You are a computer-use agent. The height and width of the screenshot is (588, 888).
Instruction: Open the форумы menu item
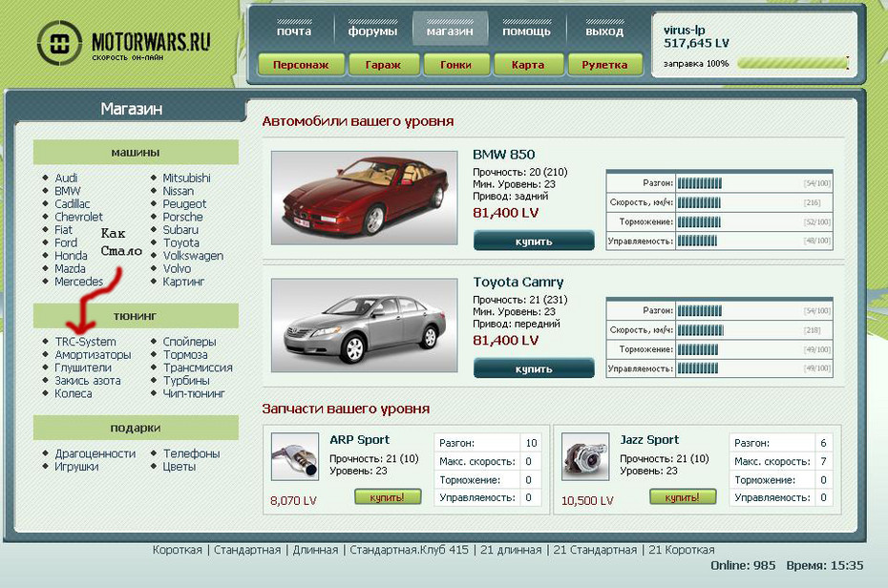[x=372, y=31]
